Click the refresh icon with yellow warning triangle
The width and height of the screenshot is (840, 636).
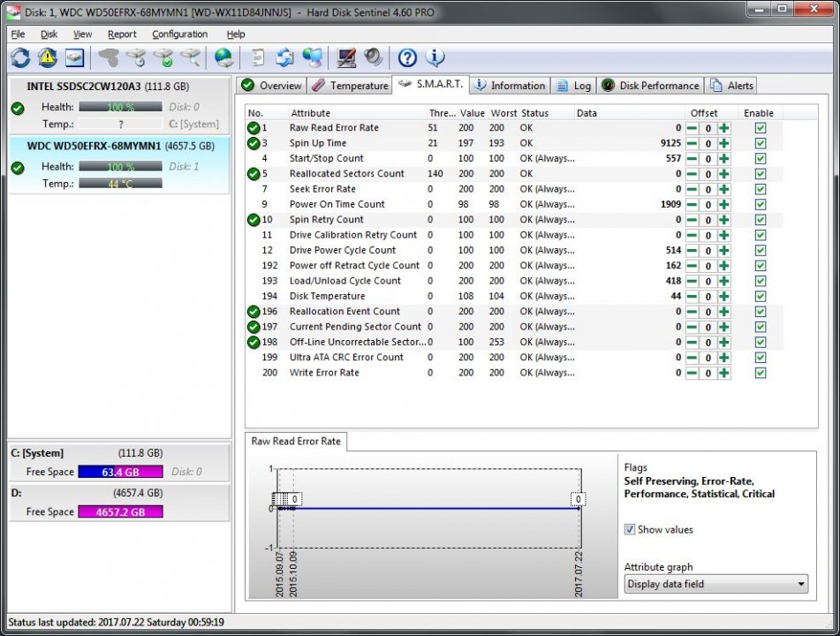coord(47,57)
